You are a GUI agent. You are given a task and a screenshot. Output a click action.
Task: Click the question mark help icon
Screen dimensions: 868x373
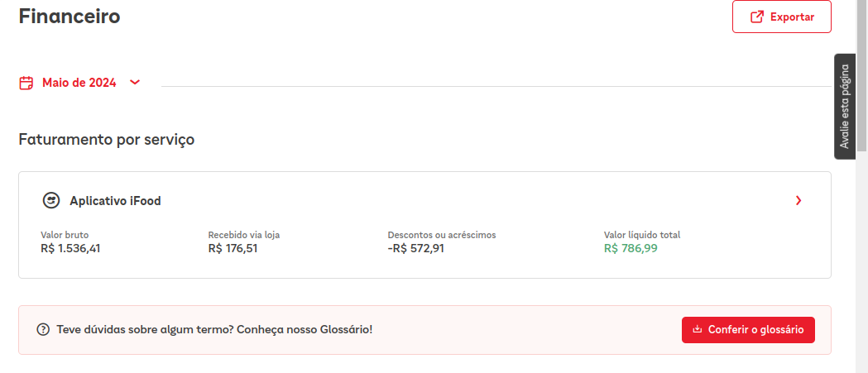coord(43,330)
